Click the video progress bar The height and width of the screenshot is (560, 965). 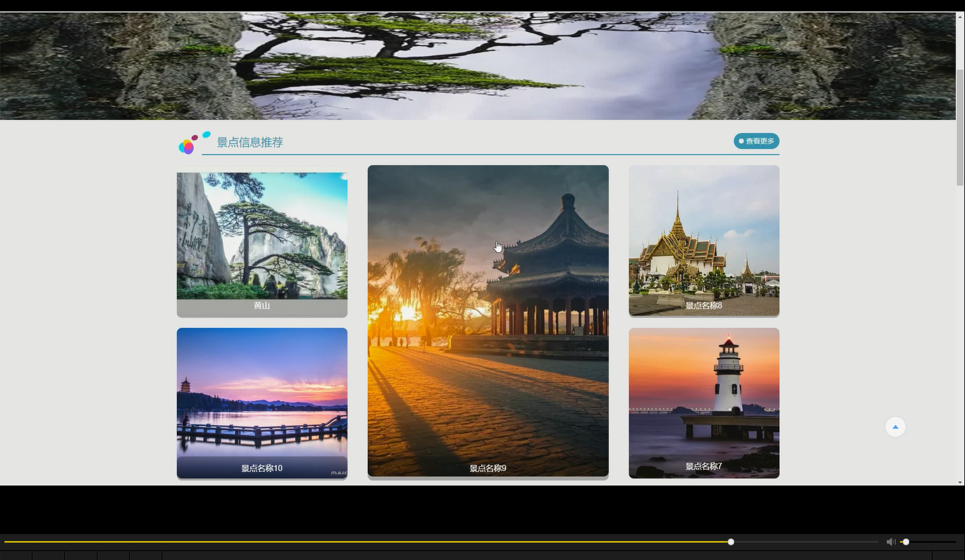pos(440,542)
